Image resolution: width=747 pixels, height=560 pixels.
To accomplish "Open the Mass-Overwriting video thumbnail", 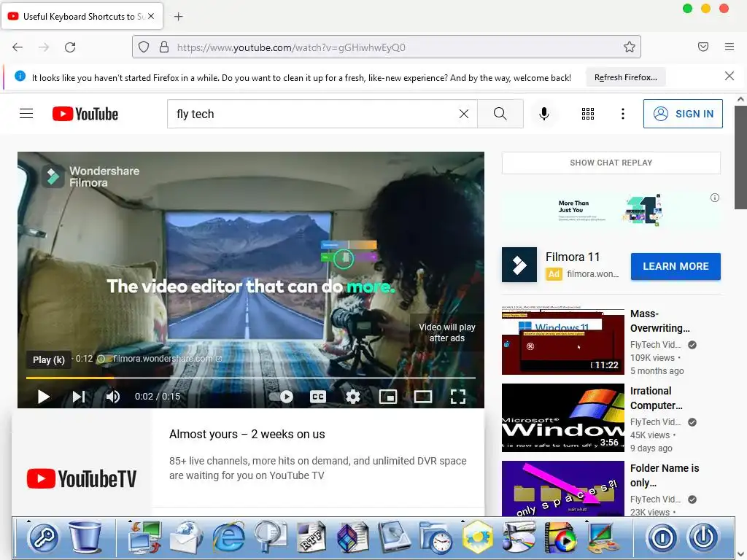I will pyautogui.click(x=562, y=340).
